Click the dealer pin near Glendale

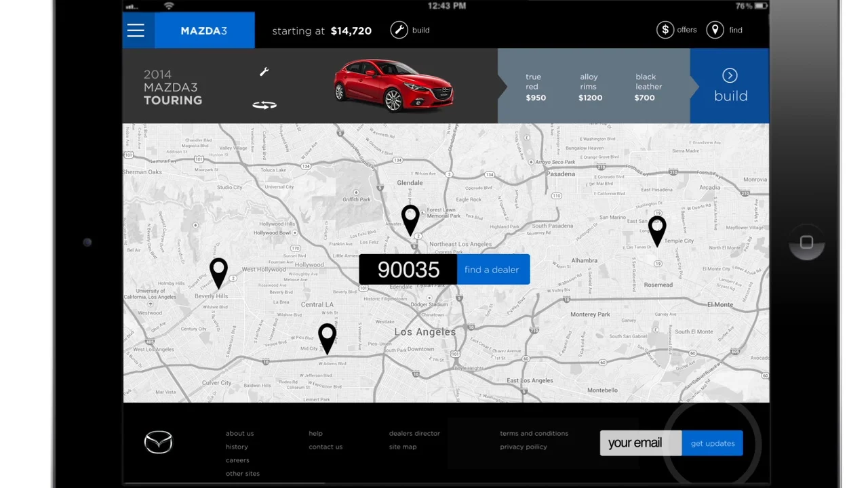(x=410, y=220)
